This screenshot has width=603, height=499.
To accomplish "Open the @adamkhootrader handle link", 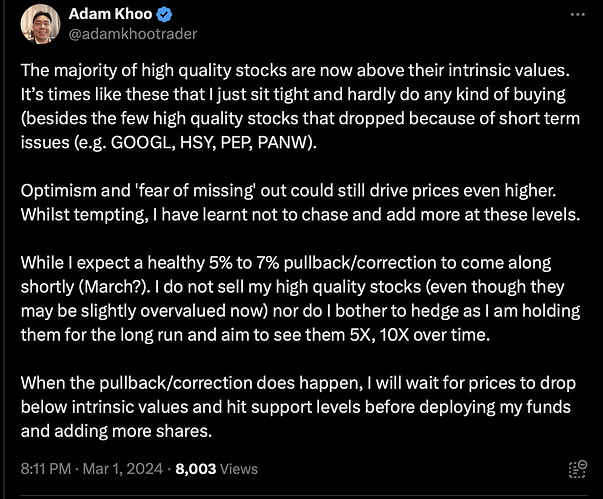I will [x=133, y=34].
